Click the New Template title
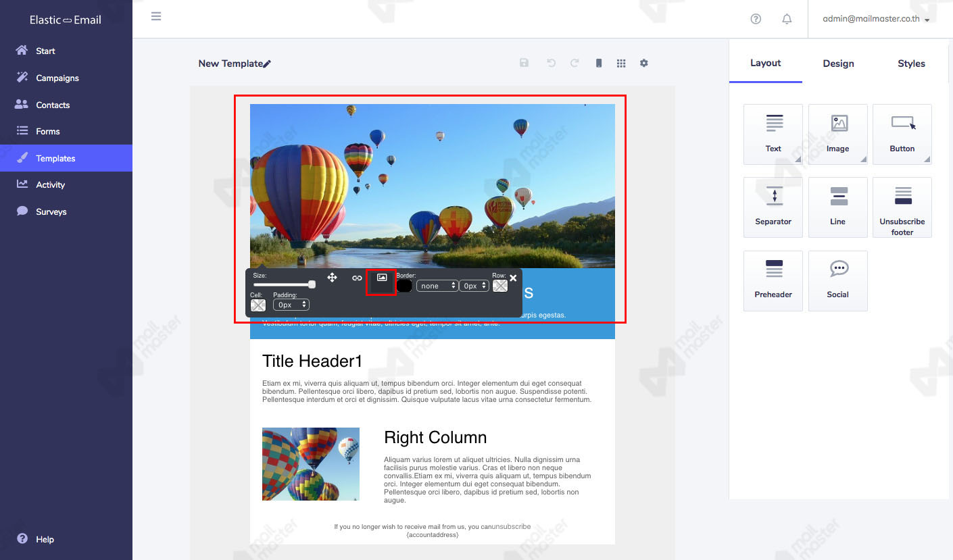Image resolution: width=953 pixels, height=560 pixels. click(230, 63)
